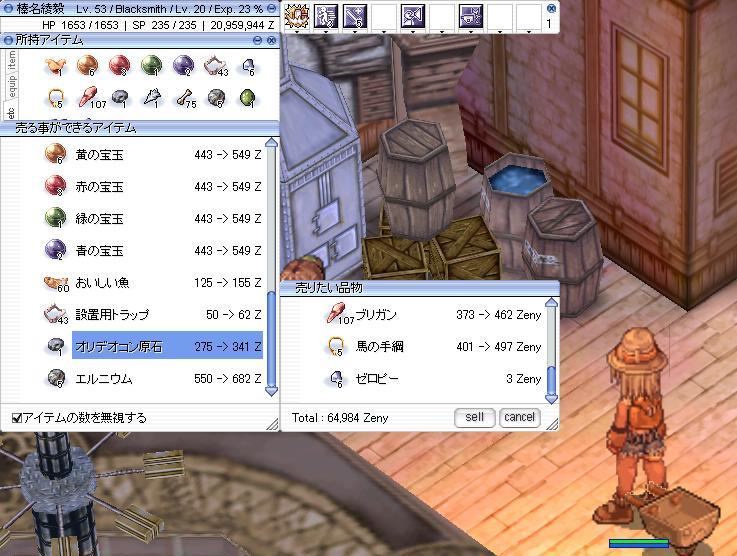Click the player character with straw hat
The width and height of the screenshot is (737, 556).
[637, 423]
